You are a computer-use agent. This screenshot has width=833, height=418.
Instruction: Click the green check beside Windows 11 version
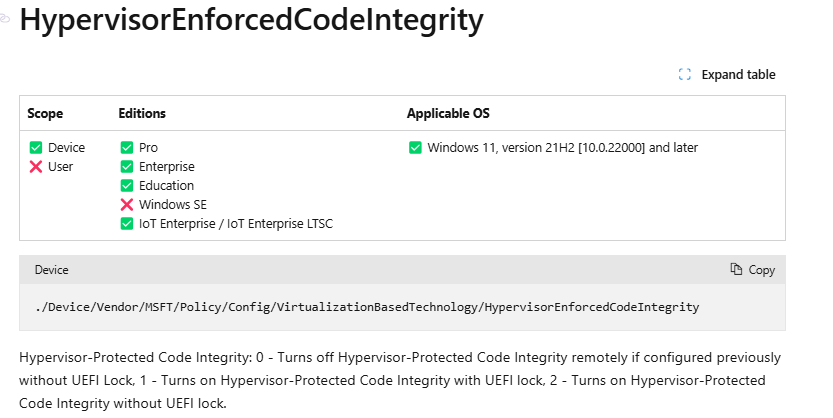(x=415, y=148)
